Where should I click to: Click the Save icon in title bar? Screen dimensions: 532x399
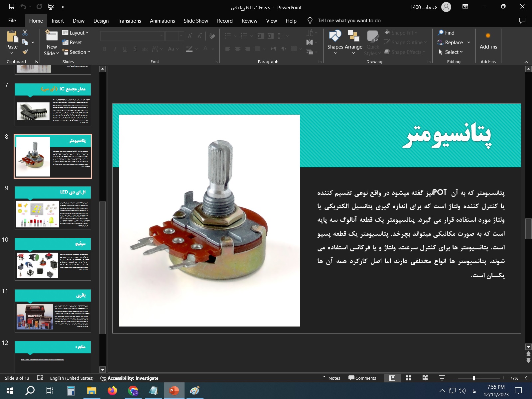tap(11, 7)
